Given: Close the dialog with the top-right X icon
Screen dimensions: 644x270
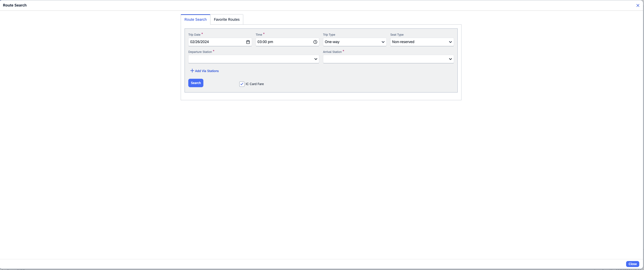Looking at the screenshot, I should (638, 5).
